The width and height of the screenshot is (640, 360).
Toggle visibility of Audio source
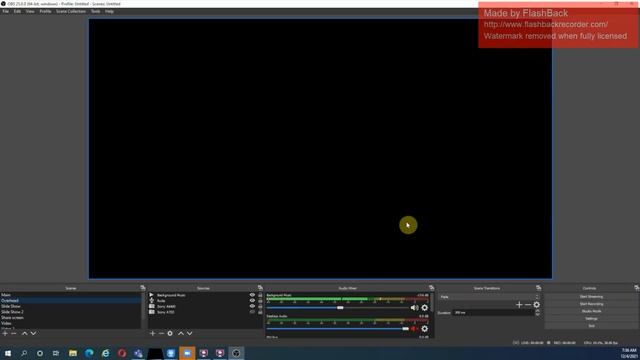pyautogui.click(x=252, y=300)
